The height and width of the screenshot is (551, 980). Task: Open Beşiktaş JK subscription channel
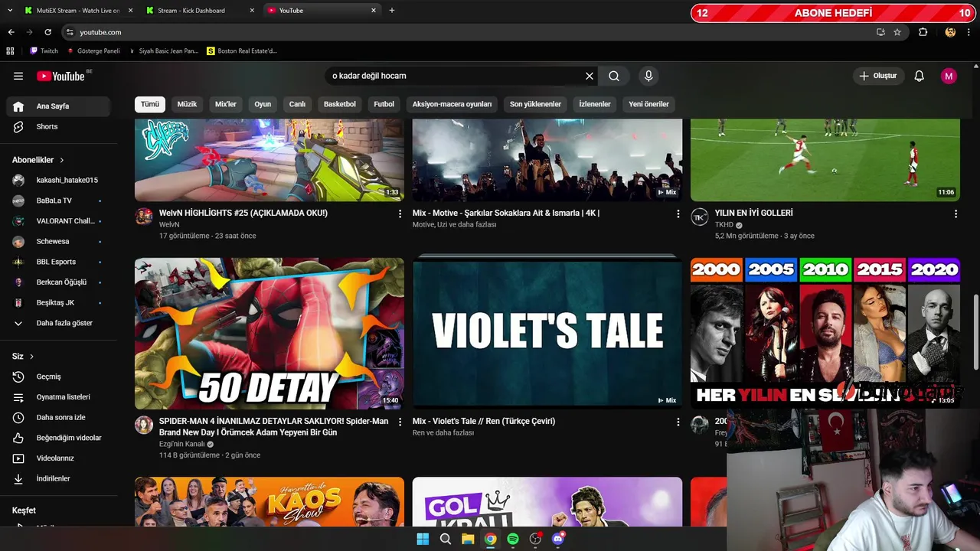point(58,302)
